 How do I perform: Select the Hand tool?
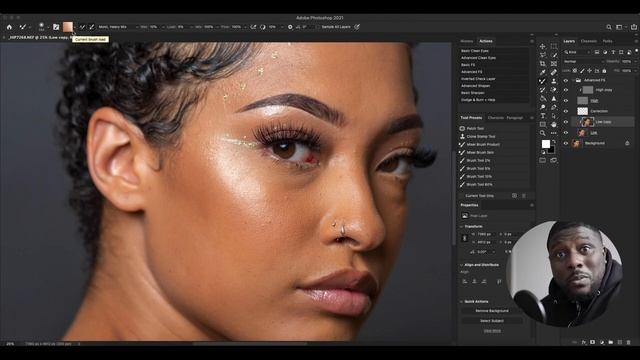pos(553,124)
